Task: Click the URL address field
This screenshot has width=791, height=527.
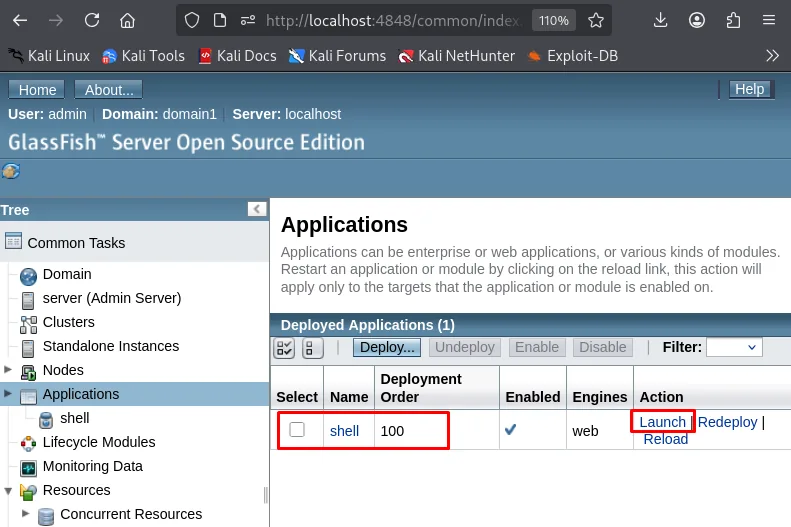Action: click(393, 21)
